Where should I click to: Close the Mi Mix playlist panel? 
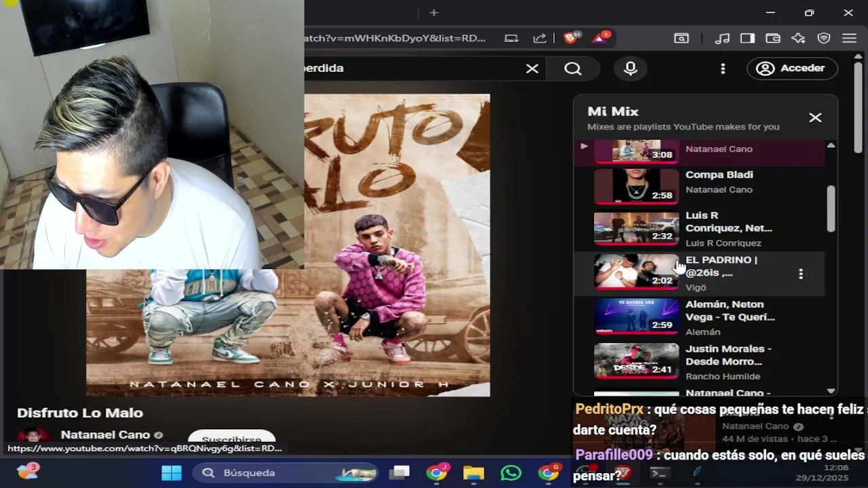815,118
